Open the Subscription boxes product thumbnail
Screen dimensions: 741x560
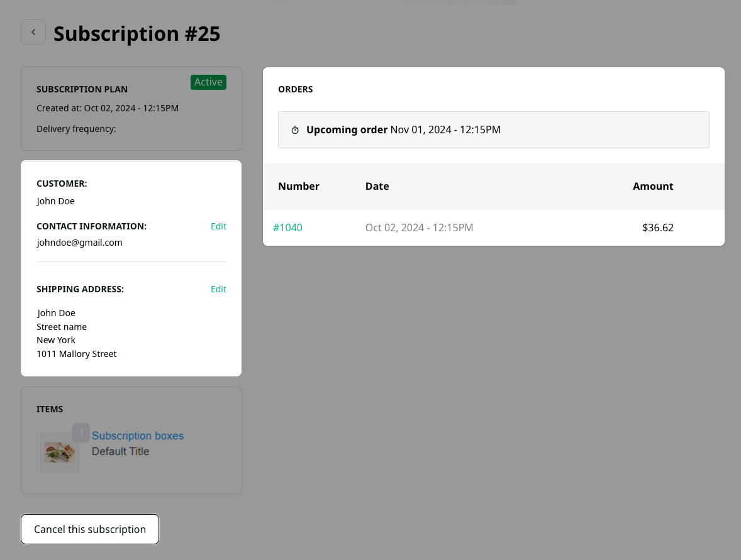point(60,453)
